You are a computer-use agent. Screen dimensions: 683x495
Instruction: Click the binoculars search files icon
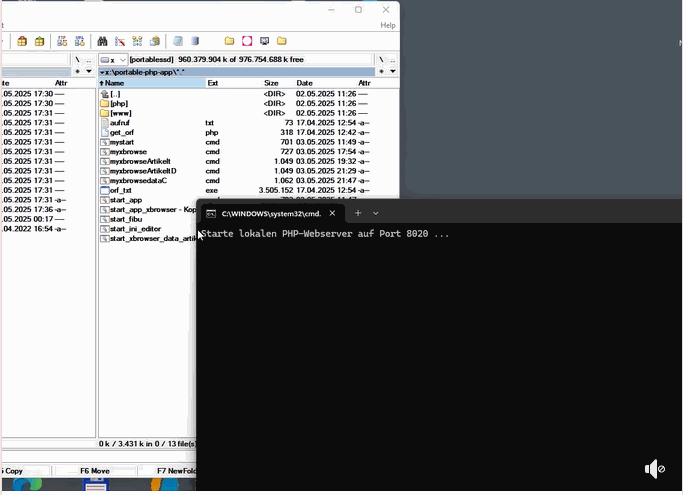click(x=102, y=41)
